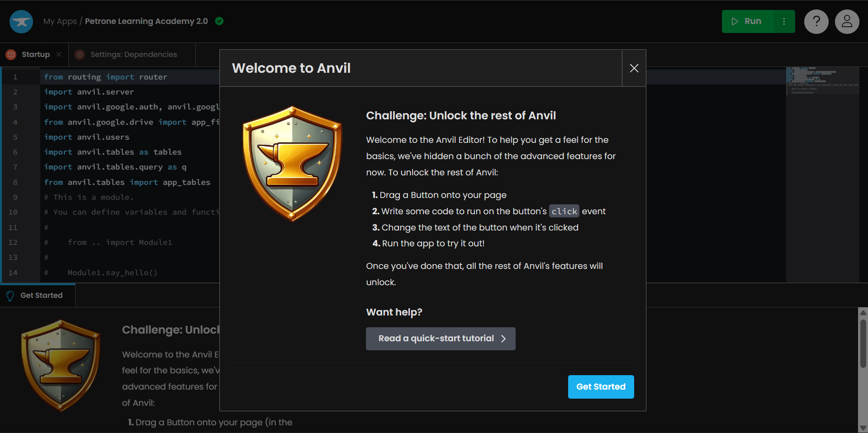Viewport: 868px width, 433px height.
Task: Switch to Settings: Dependencies tab
Action: point(133,55)
